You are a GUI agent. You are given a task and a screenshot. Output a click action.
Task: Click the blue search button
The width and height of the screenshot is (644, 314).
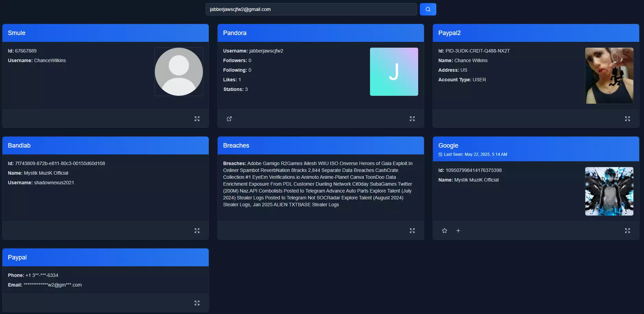pos(428,9)
